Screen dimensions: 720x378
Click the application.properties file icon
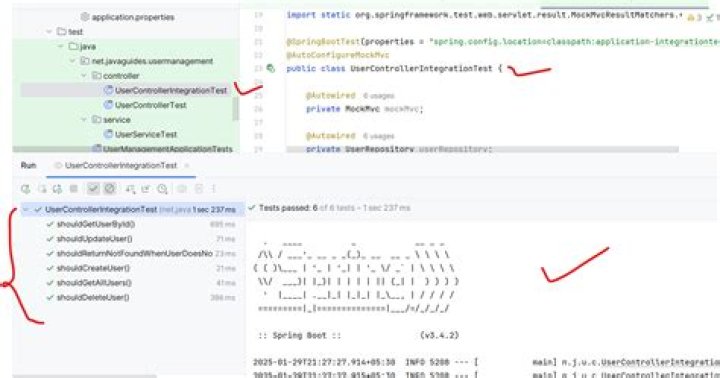(84, 17)
